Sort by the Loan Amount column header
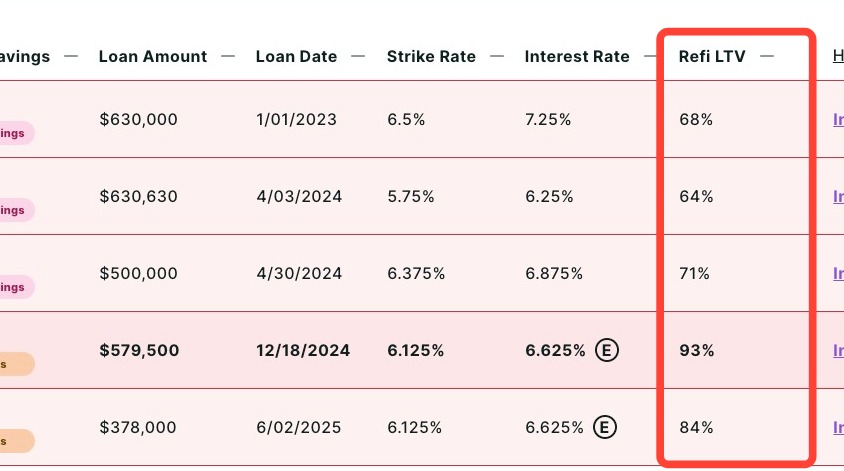 pos(153,57)
